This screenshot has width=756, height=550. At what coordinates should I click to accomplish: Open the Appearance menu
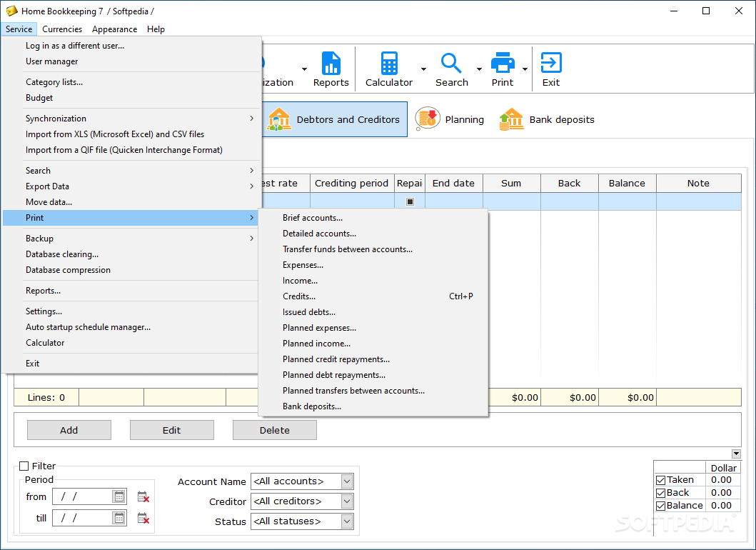click(115, 29)
